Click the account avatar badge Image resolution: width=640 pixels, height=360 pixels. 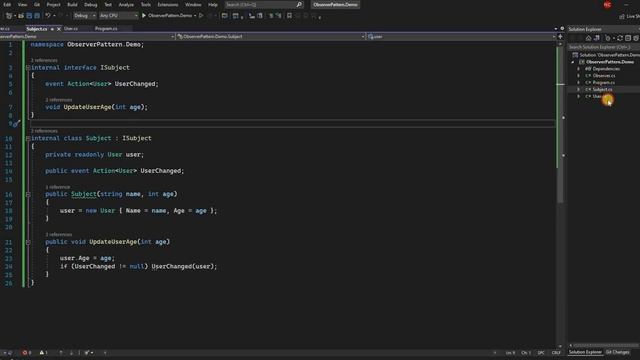pyautogui.click(x=607, y=4)
